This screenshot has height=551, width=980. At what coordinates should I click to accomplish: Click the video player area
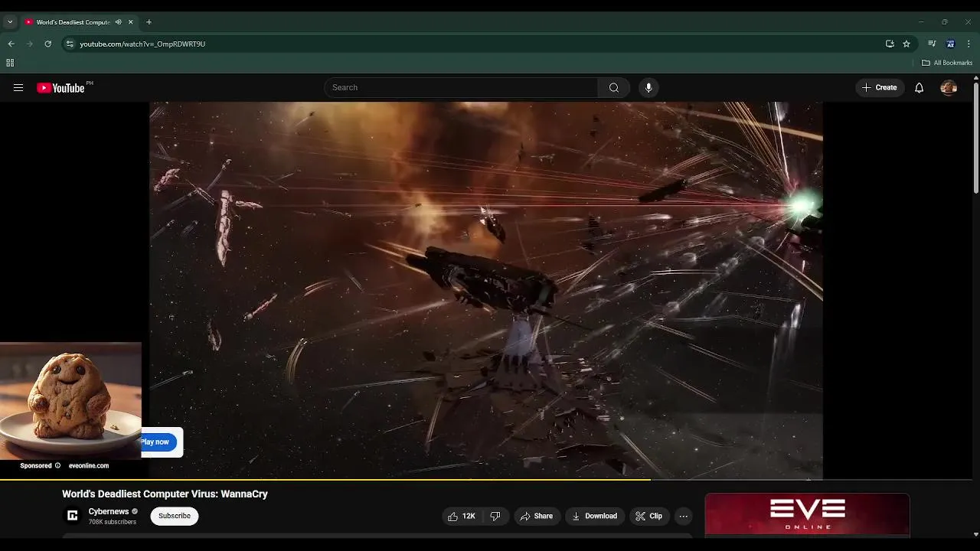click(x=486, y=290)
